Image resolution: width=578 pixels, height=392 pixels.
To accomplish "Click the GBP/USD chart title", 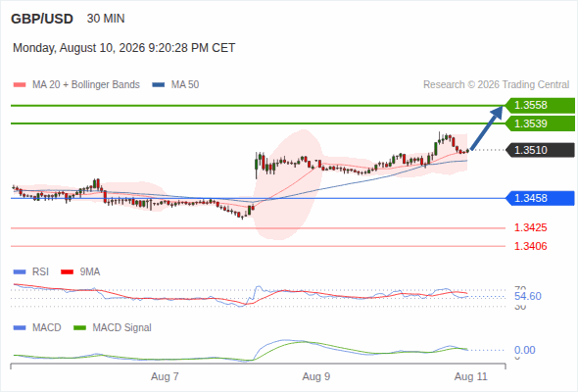I will point(42,19).
